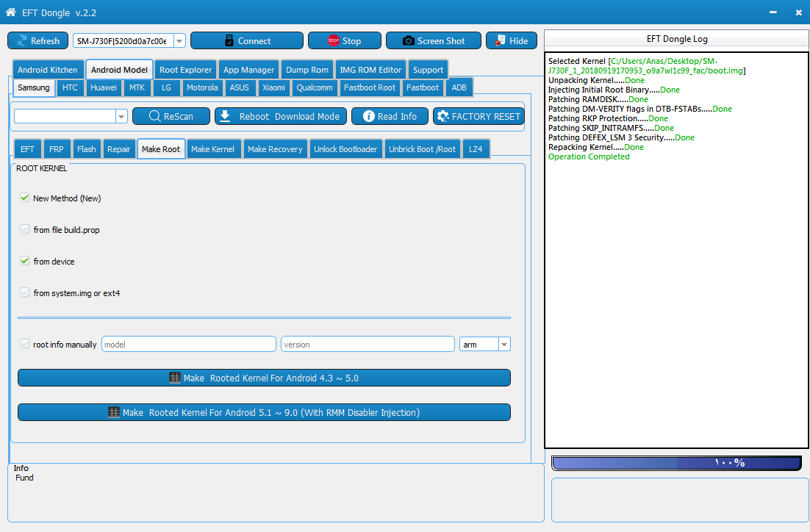Select the Qualcomm tab
810x532 pixels.
coord(315,87)
